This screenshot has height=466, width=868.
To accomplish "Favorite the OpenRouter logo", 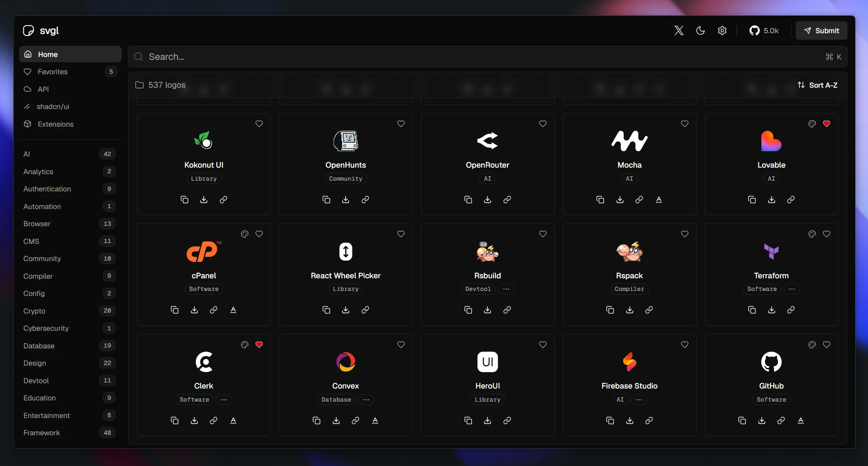I will tap(543, 124).
